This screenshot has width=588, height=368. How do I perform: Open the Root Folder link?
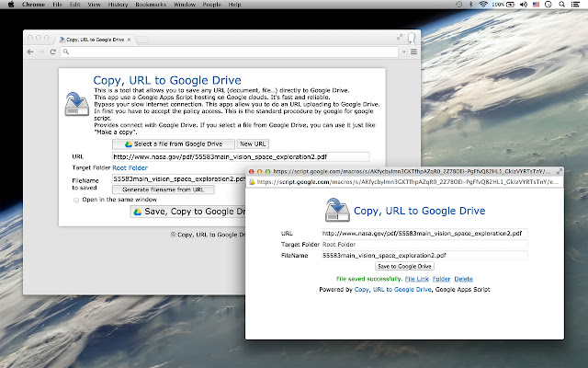(130, 167)
